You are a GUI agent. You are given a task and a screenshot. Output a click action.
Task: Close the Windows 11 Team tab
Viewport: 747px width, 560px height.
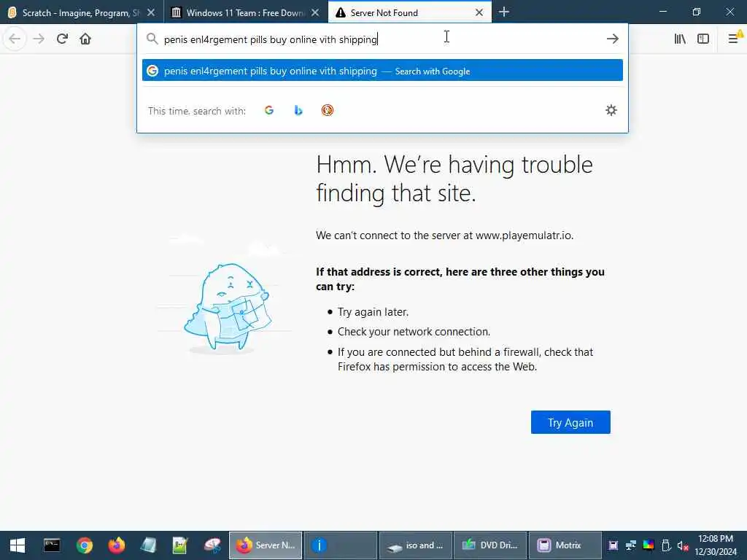tap(315, 12)
